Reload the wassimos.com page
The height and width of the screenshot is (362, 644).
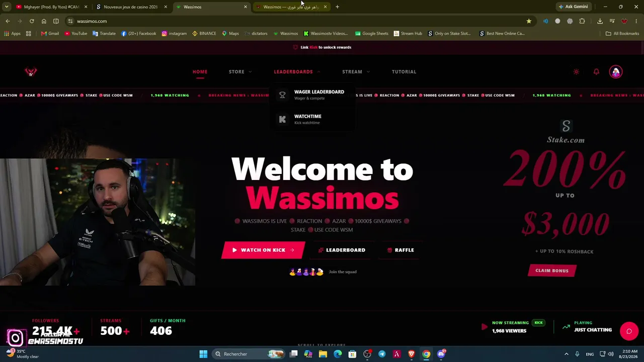tap(32, 21)
